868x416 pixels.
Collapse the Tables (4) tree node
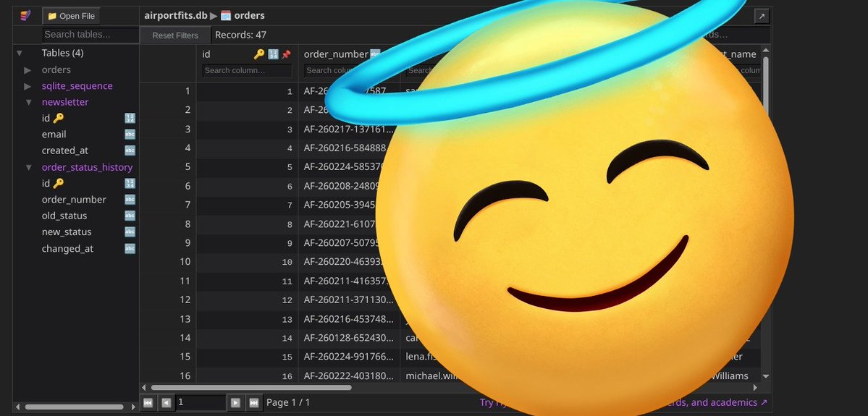tap(20, 53)
